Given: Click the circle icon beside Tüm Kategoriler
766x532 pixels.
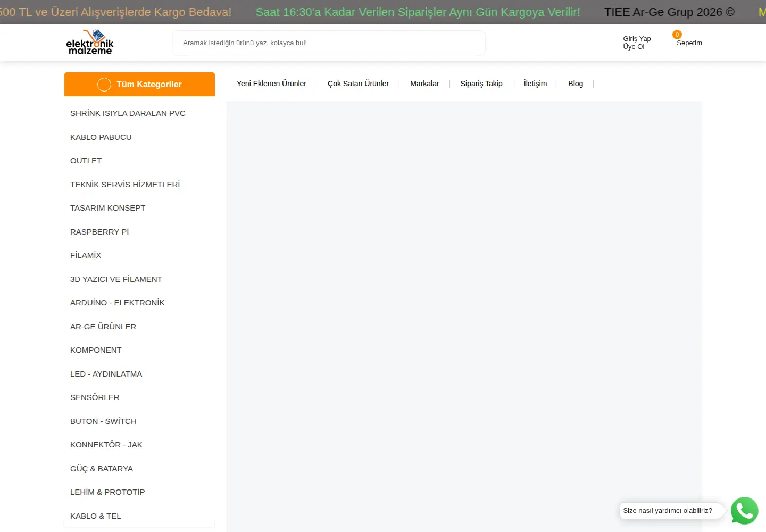Looking at the screenshot, I should (x=104, y=85).
